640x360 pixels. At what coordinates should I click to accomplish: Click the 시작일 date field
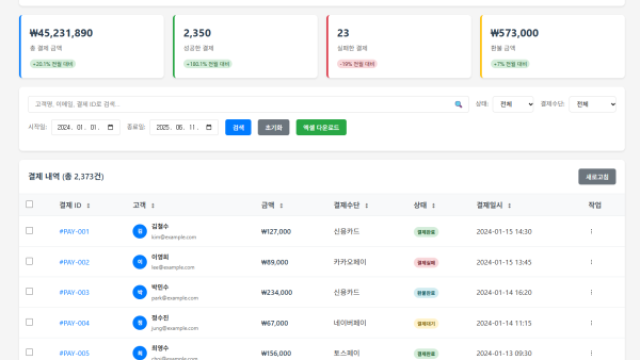(x=86, y=127)
